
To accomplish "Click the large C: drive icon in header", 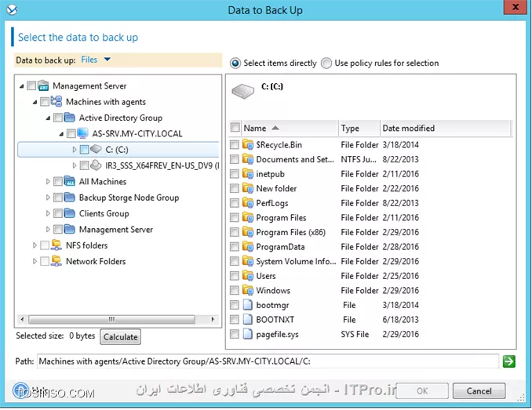I will (243, 91).
